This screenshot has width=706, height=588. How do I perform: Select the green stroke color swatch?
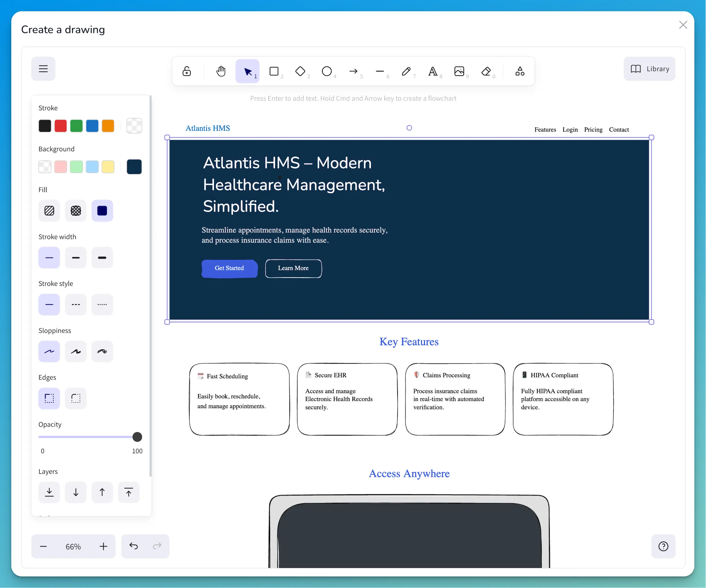76,126
